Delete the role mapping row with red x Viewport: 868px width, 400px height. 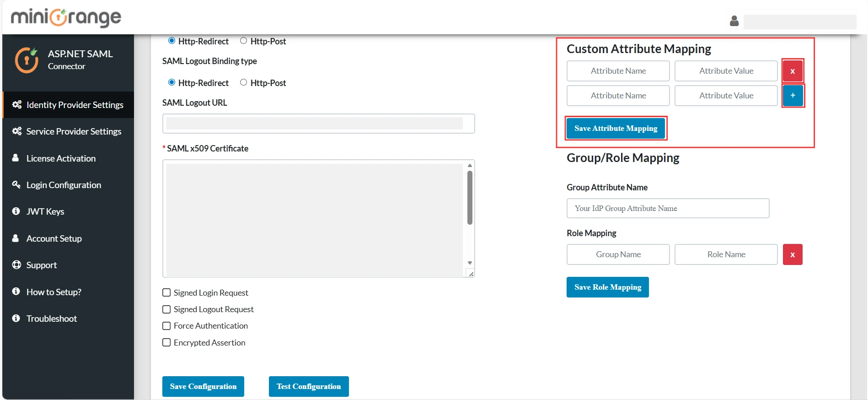tap(792, 254)
